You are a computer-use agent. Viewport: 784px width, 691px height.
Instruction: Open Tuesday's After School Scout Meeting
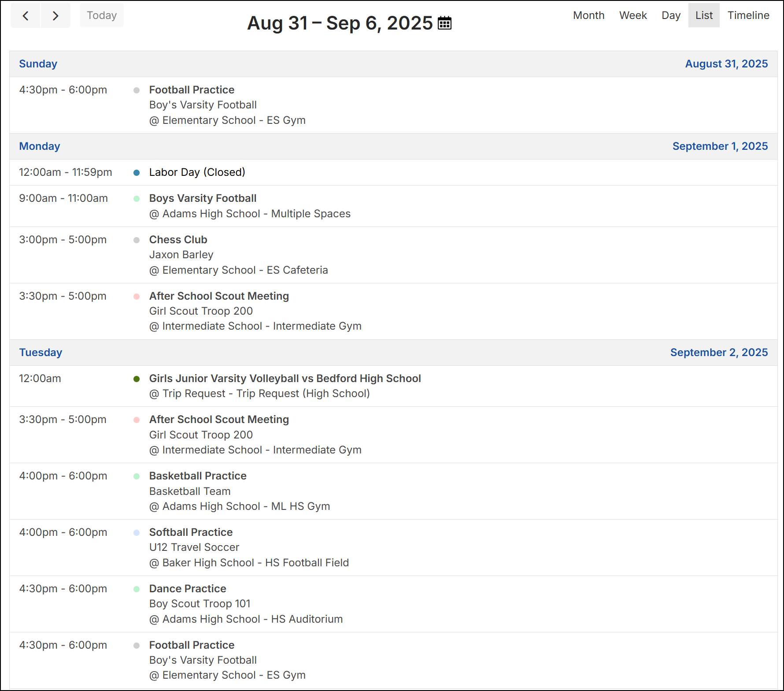click(x=219, y=420)
